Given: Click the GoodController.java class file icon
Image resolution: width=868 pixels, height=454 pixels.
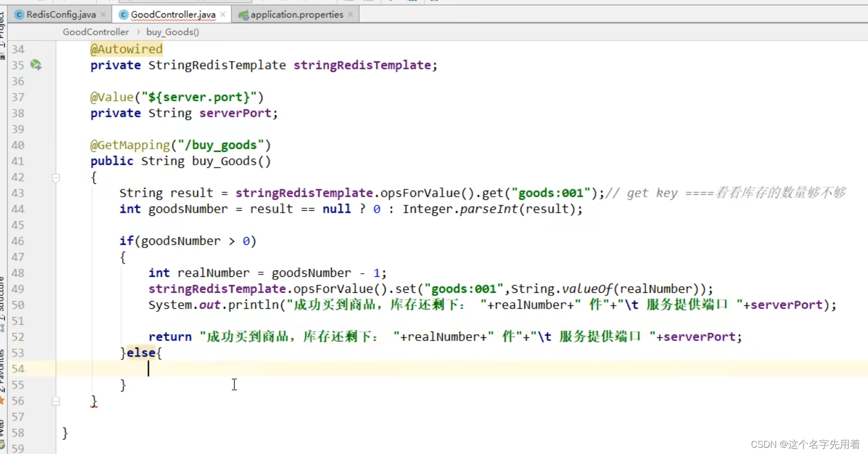Looking at the screenshot, I should [x=124, y=14].
